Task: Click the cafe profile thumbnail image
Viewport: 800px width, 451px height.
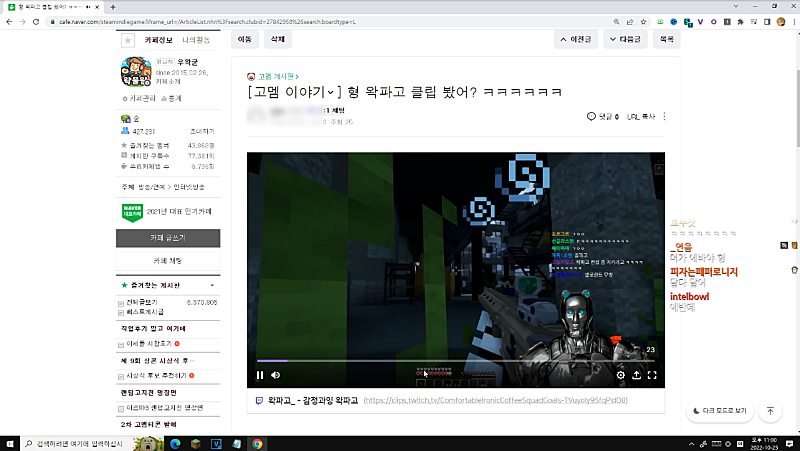Action: pyautogui.click(x=136, y=72)
